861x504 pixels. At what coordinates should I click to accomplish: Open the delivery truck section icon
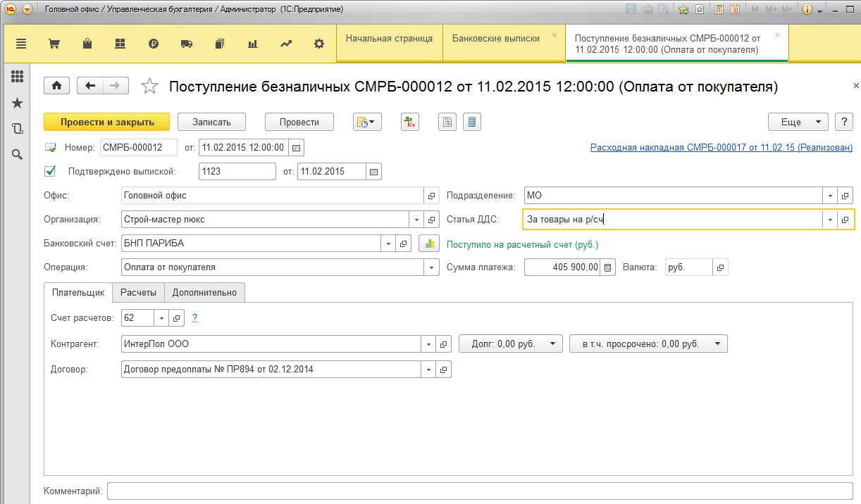(187, 44)
